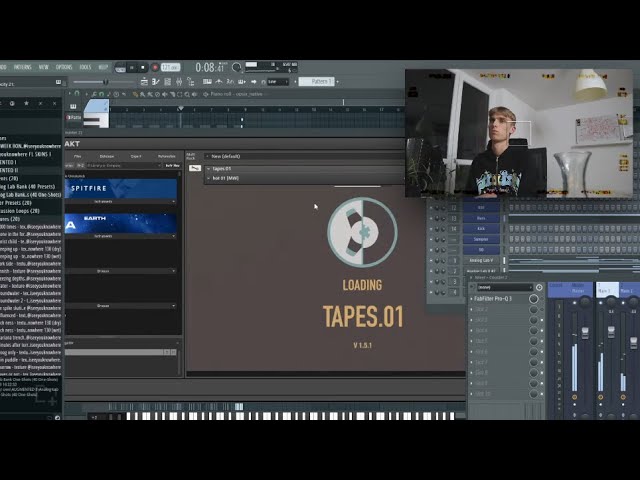Image resolution: width=640 pixels, height=480 pixels.
Task: Click the transport stop button
Action: click(x=142, y=68)
